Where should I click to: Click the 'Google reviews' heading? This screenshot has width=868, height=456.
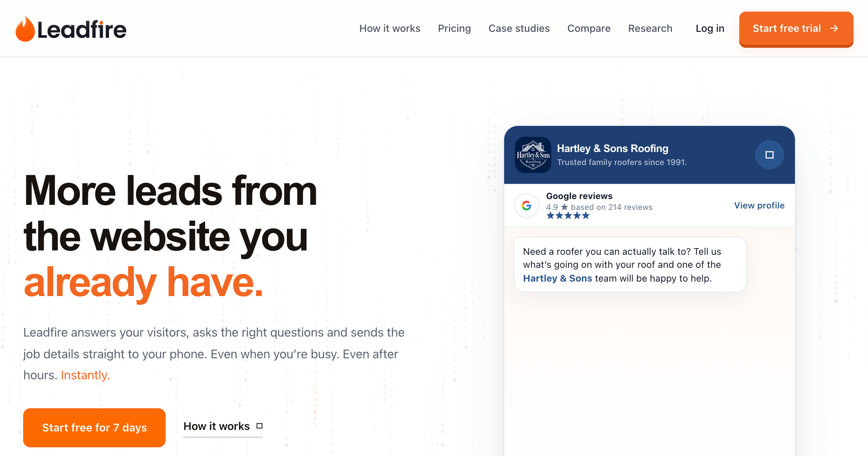pyautogui.click(x=579, y=196)
